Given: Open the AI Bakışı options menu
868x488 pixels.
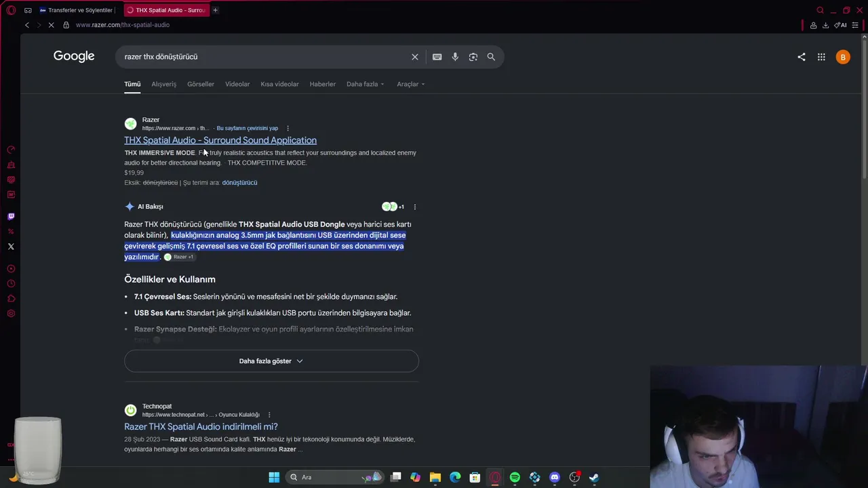Looking at the screenshot, I should coord(415,207).
